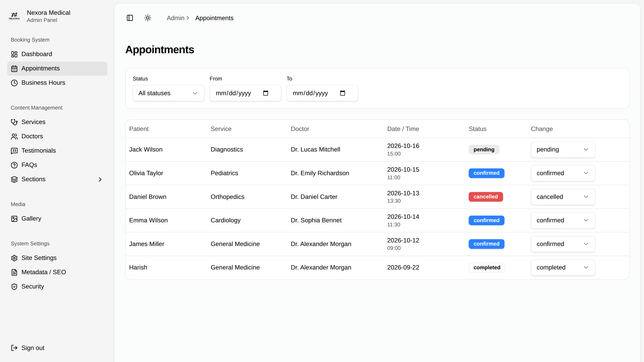The height and width of the screenshot is (362, 644).
Task: Click the From date input field
Action: (245, 93)
